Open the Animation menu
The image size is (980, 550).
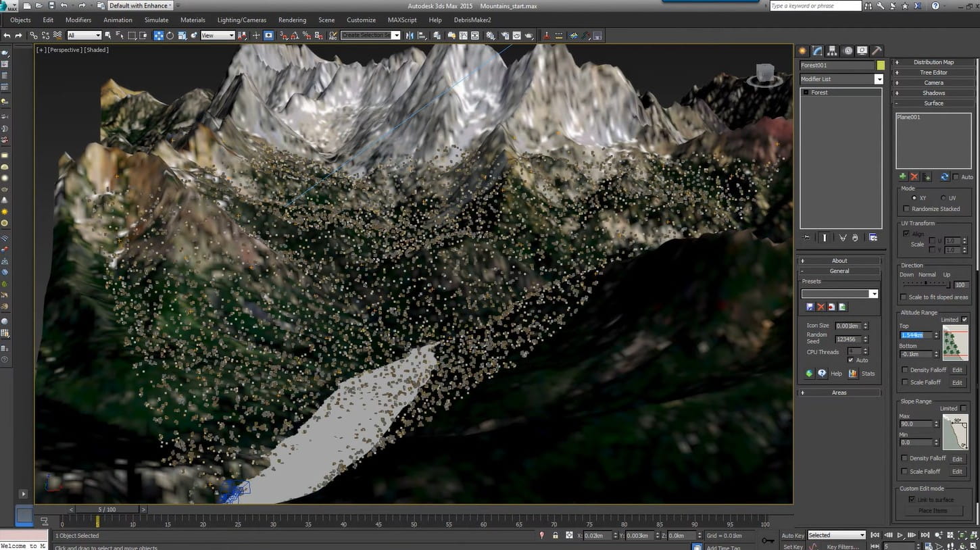coord(118,20)
